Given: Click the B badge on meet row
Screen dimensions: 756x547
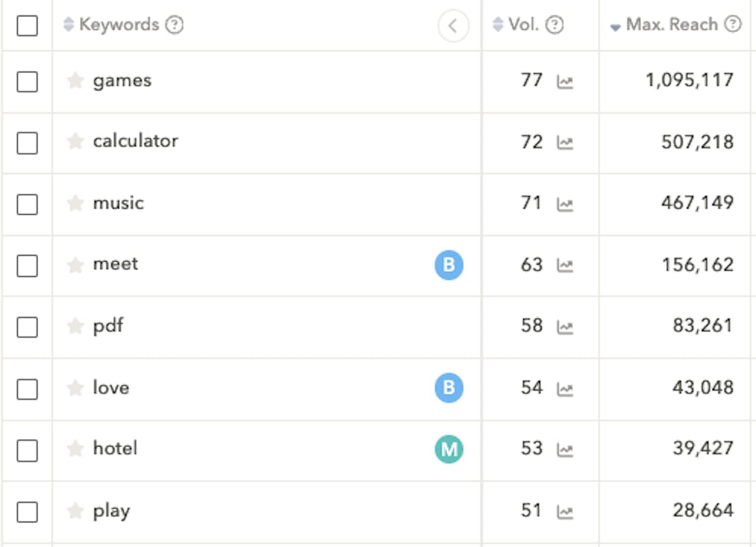Looking at the screenshot, I should coord(449,265).
